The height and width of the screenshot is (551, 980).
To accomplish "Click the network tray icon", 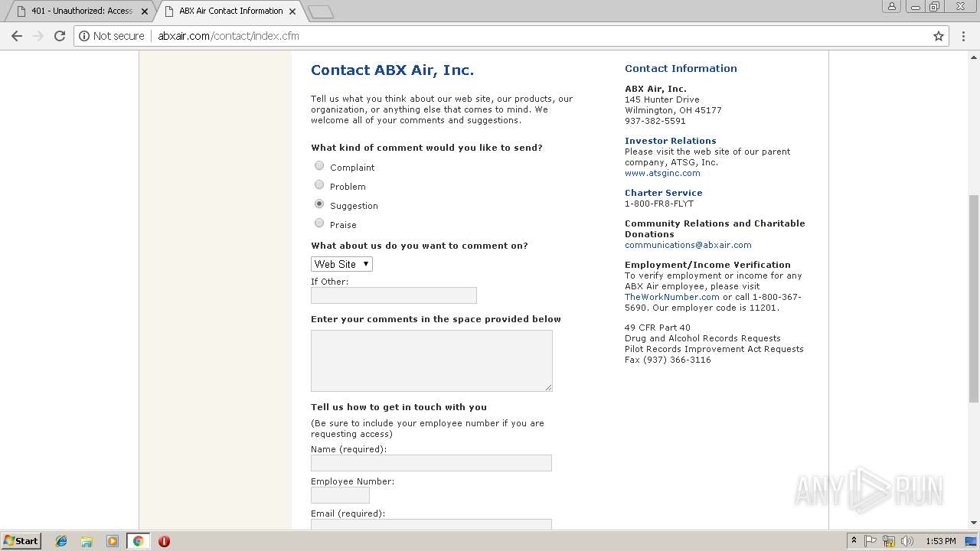I will point(889,541).
